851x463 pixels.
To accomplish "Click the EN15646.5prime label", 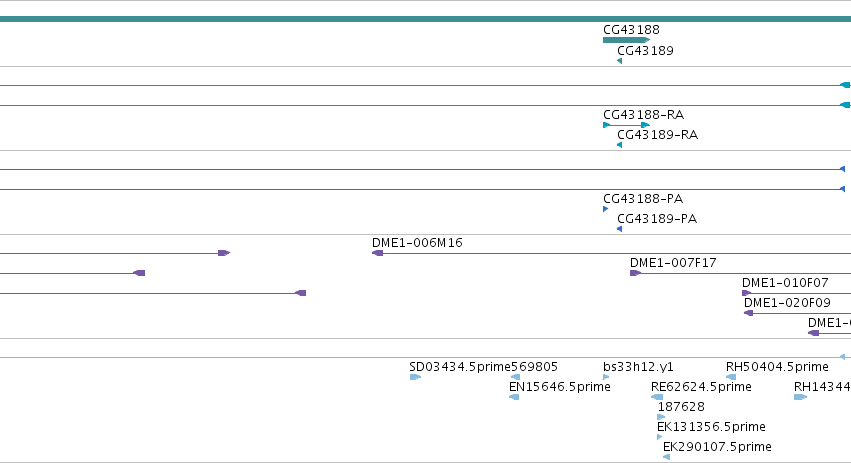I will (x=560, y=387).
